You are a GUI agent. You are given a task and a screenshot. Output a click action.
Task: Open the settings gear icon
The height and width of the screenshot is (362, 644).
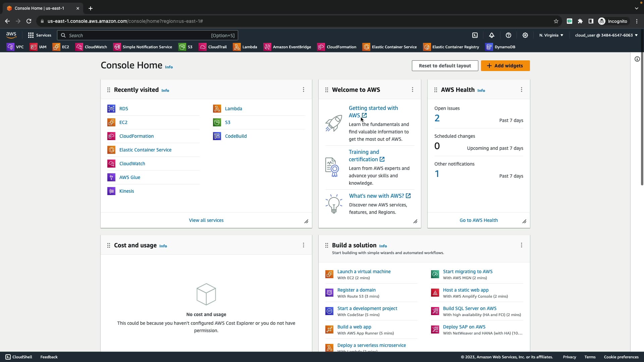pos(525,35)
